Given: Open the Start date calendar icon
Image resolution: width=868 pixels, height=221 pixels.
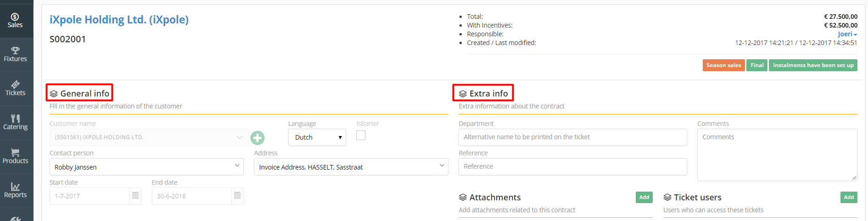Looking at the screenshot, I should 135,196.
